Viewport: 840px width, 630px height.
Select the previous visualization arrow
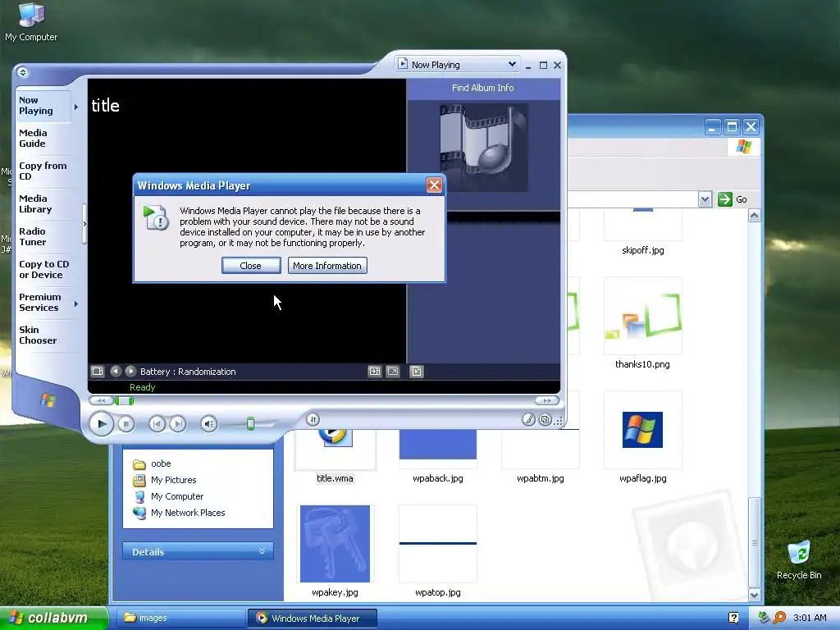click(115, 372)
